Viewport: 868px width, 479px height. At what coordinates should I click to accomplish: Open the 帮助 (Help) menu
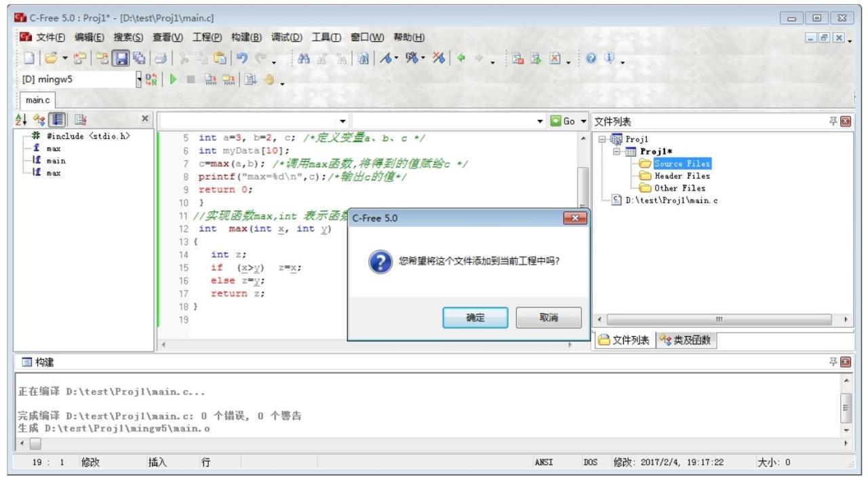(409, 37)
